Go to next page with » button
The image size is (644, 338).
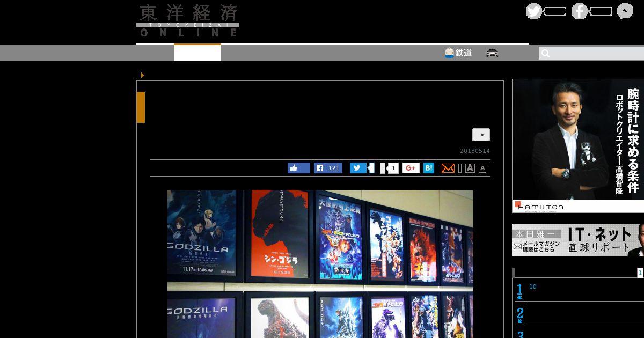[x=481, y=135]
